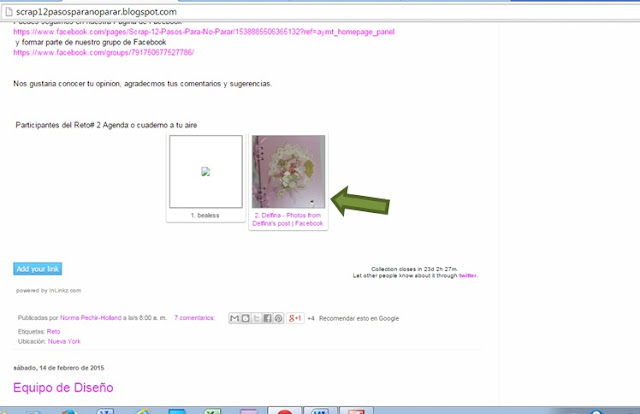
Task: Click the 'Nos gustaria conocer tu opinion' sentence
Action: point(142,84)
